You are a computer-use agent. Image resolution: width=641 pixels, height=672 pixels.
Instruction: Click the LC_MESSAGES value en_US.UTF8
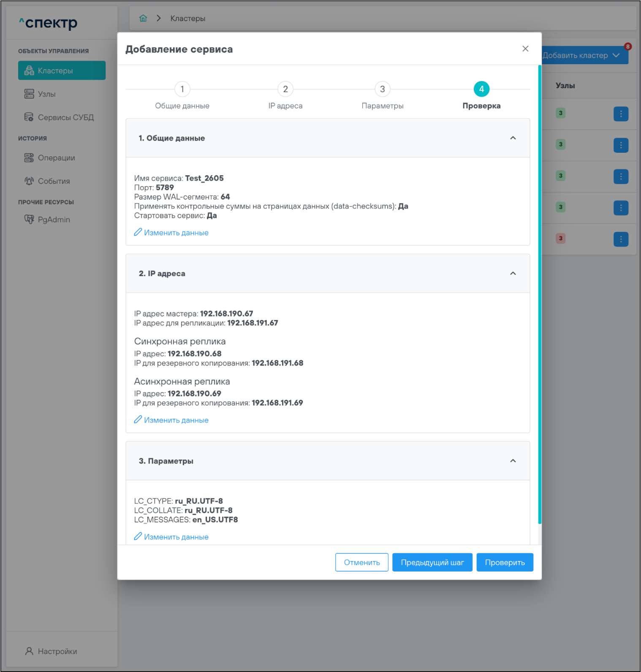[215, 520]
